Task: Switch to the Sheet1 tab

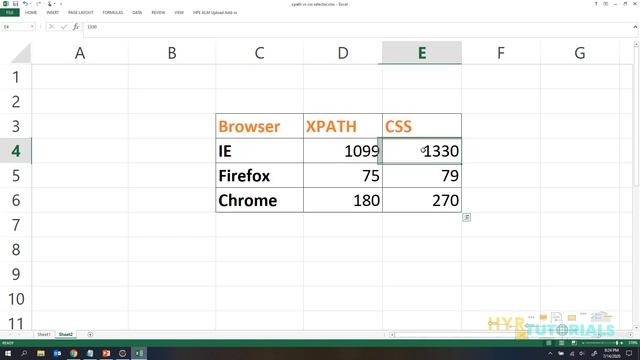Action: 44,334
